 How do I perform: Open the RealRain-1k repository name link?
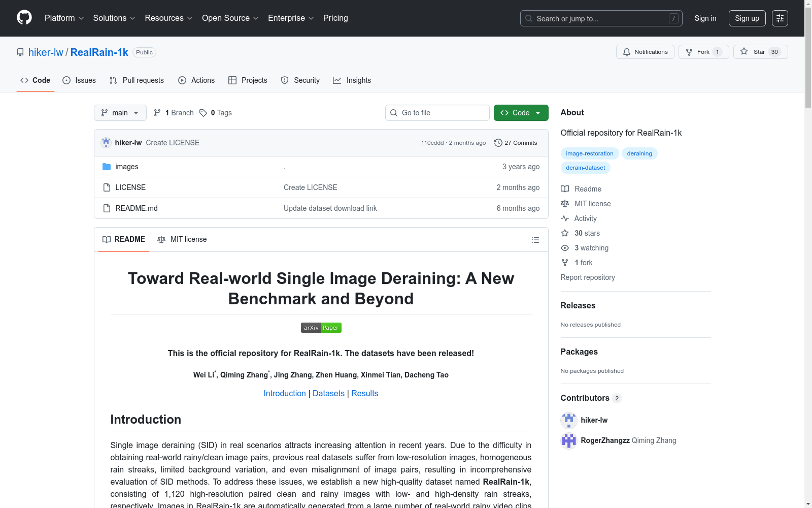click(99, 52)
